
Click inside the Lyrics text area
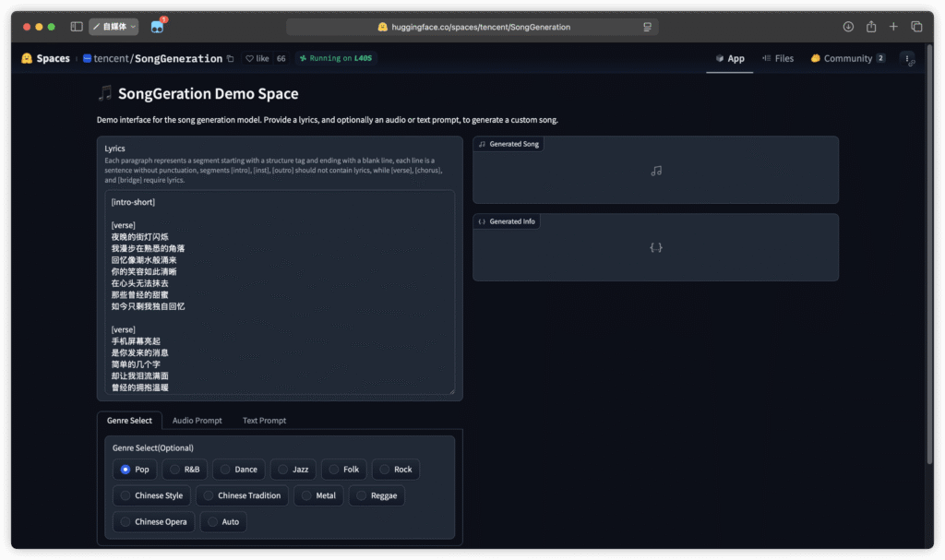280,292
